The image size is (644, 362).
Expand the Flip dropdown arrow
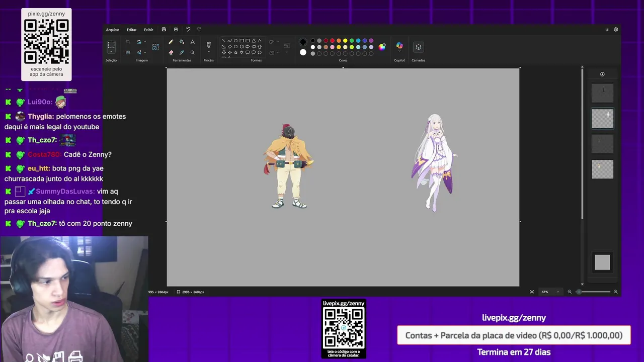[x=145, y=52]
